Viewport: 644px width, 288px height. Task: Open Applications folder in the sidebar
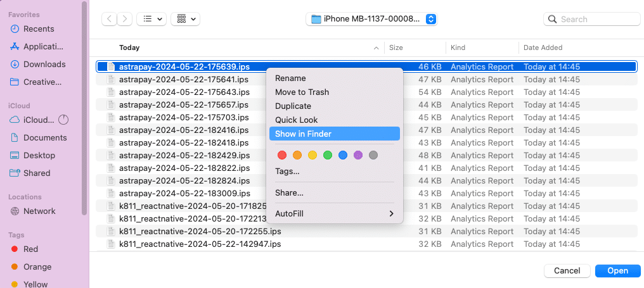(x=43, y=46)
